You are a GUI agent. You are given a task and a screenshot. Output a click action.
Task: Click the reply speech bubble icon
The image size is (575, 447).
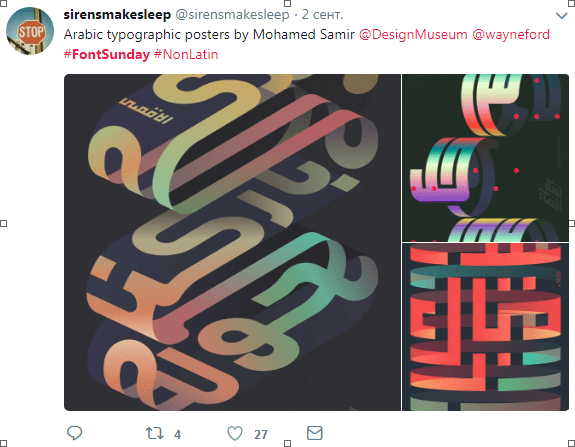click(74, 433)
